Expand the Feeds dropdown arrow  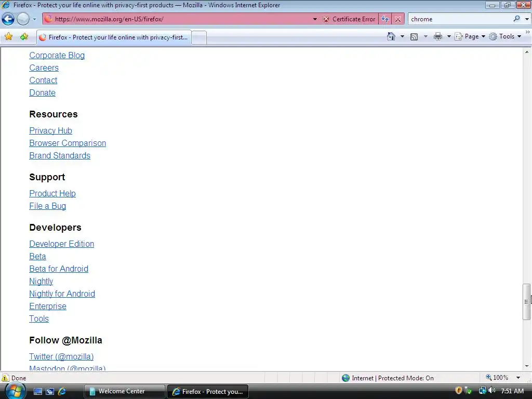(x=425, y=36)
